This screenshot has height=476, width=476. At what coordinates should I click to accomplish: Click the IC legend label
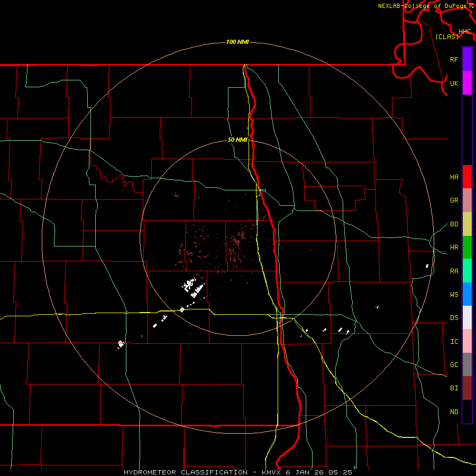[x=454, y=342]
